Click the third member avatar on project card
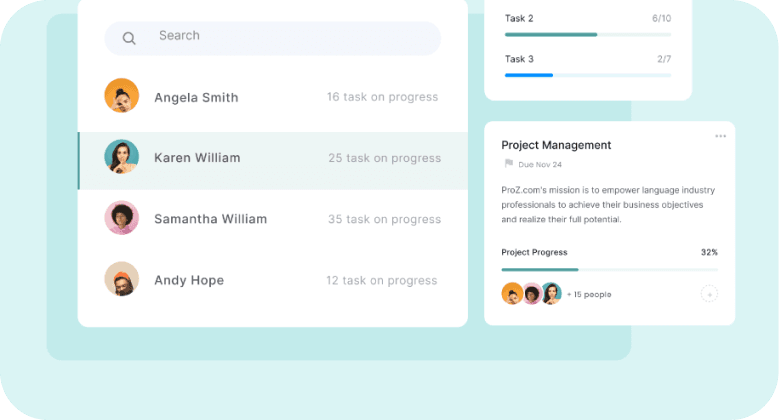The image size is (779, 420). (551, 294)
